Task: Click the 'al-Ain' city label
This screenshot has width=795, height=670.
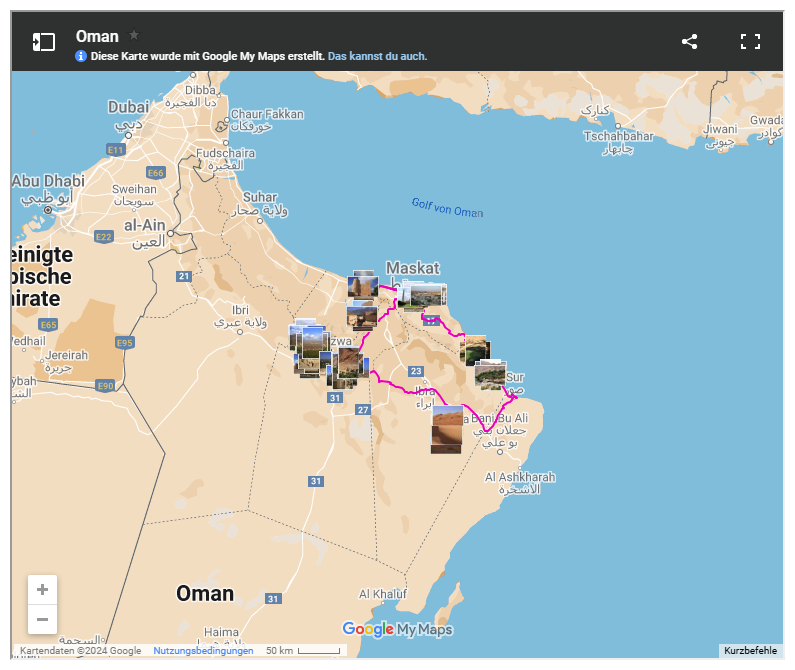Action: [144, 225]
